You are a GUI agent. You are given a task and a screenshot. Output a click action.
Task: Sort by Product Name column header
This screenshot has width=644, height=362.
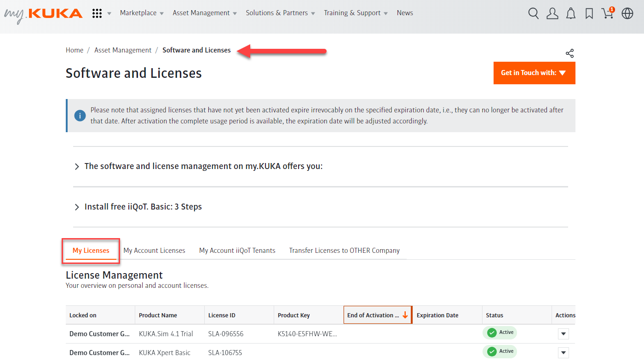[170, 315]
